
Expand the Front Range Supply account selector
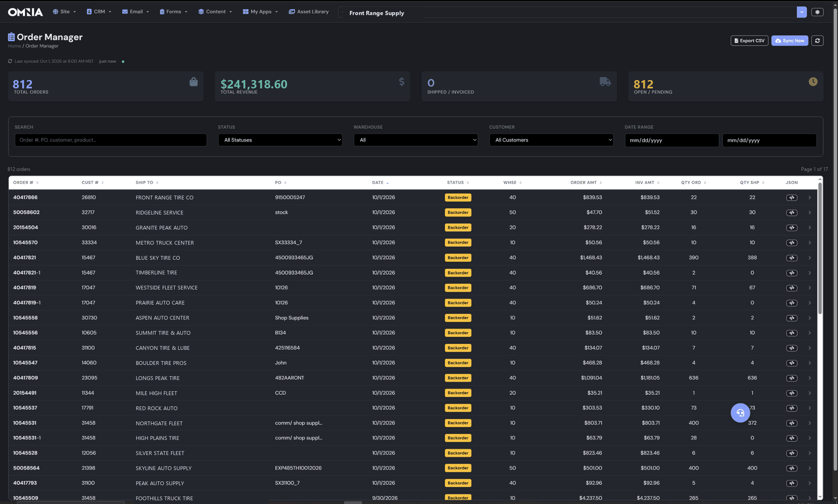(801, 12)
